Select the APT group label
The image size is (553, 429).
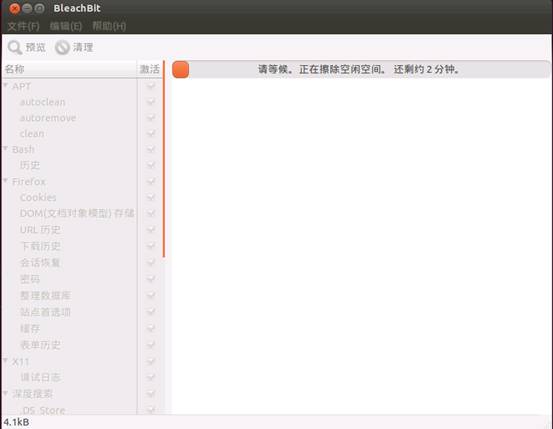(x=22, y=86)
